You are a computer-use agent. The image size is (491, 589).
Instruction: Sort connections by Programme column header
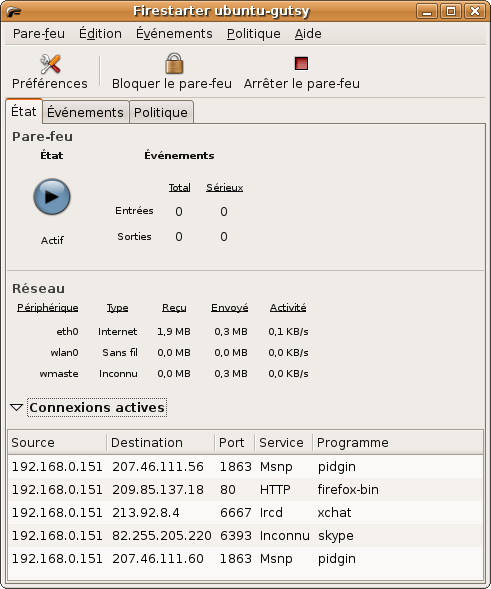click(x=398, y=443)
